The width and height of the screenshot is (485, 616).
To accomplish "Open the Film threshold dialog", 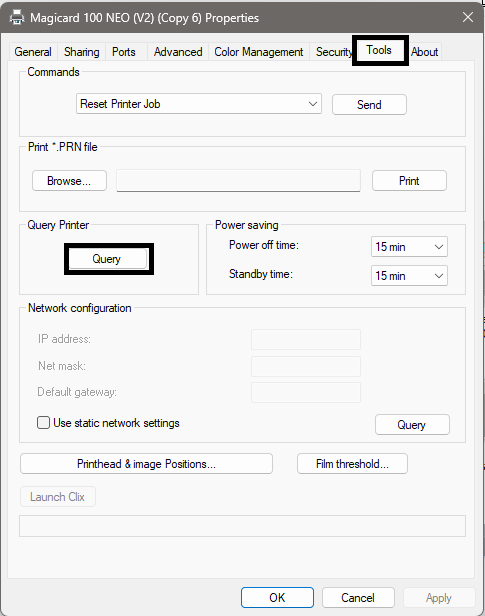I will pos(352,464).
